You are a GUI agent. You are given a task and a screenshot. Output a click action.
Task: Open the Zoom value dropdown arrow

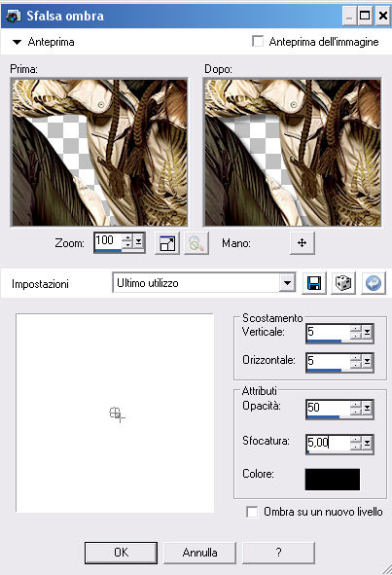(x=139, y=241)
